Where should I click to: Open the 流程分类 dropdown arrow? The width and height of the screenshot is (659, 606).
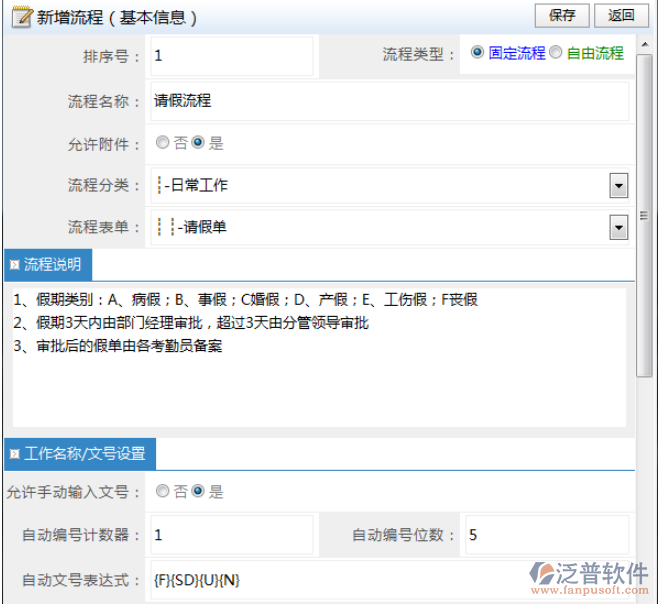coord(619,185)
